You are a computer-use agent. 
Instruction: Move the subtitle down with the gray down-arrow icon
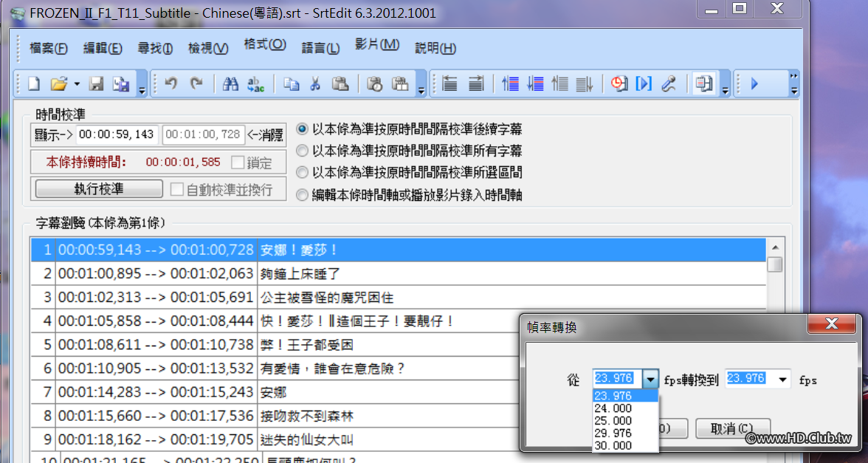[584, 83]
